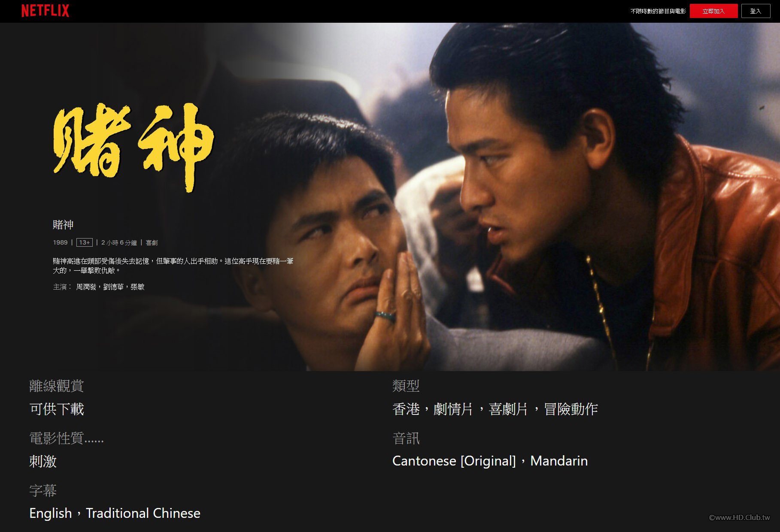Select the 冒險動作 genre link
The width and height of the screenshot is (780, 532).
571,409
